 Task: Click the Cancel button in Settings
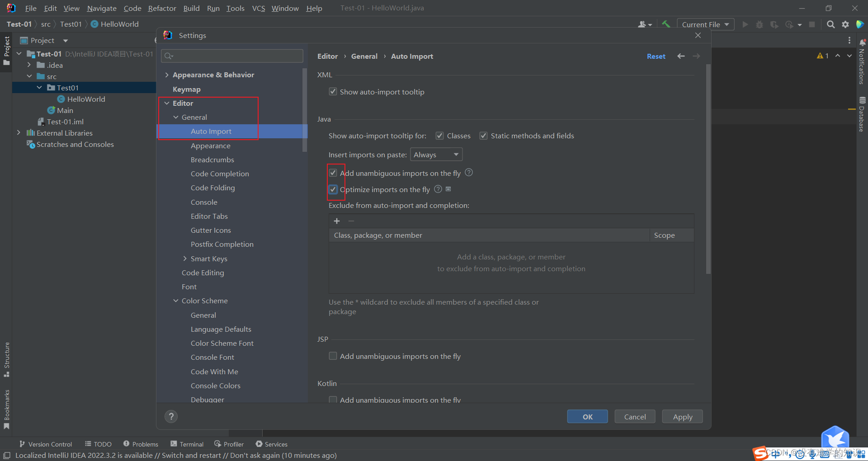click(x=635, y=416)
